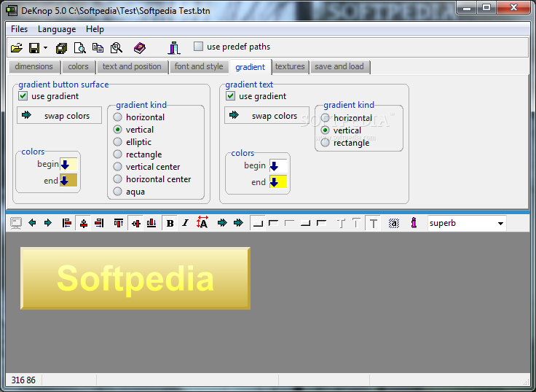Click the magenta info figure icon

(414, 223)
